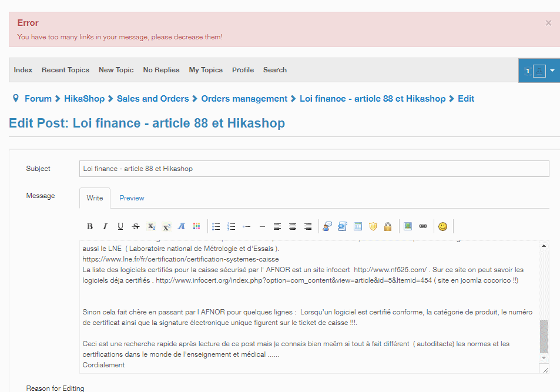Apply italic formatting button
The height and width of the screenshot is (392, 560).
pyautogui.click(x=105, y=226)
